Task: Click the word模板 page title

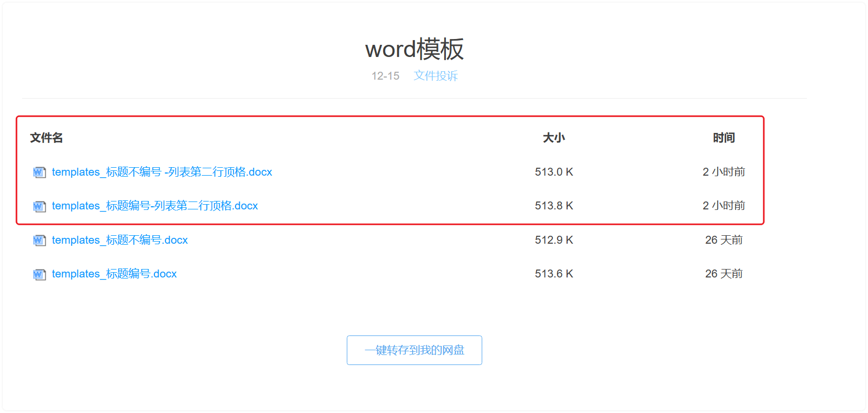Action: click(x=414, y=49)
